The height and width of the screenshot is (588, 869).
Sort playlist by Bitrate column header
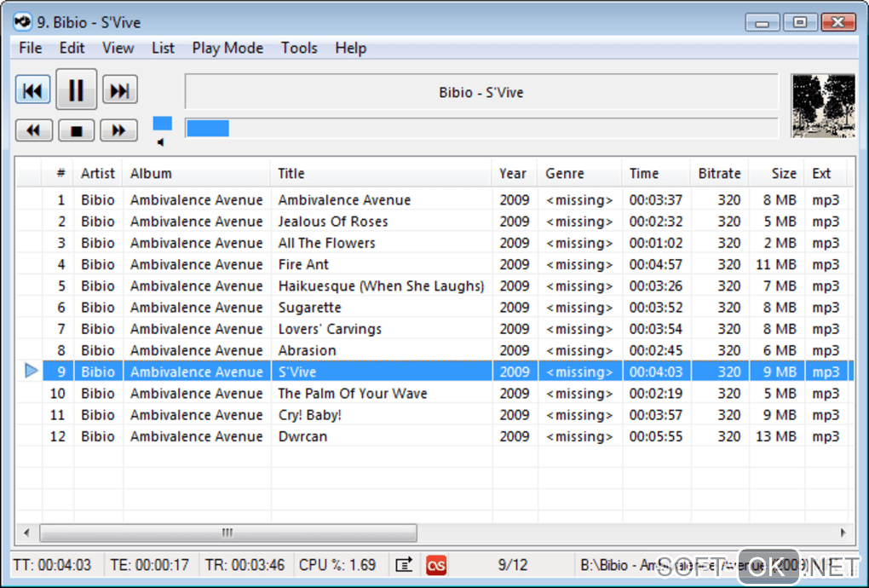pyautogui.click(x=719, y=174)
